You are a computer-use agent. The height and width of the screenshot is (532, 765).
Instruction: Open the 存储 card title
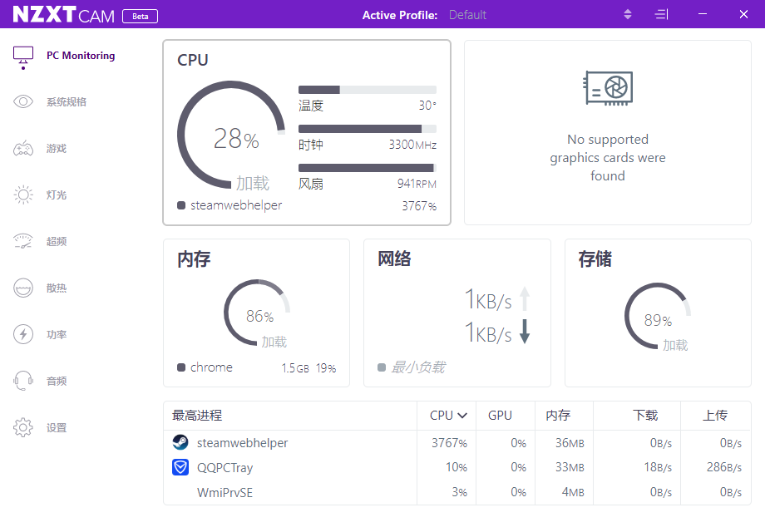[595, 259]
